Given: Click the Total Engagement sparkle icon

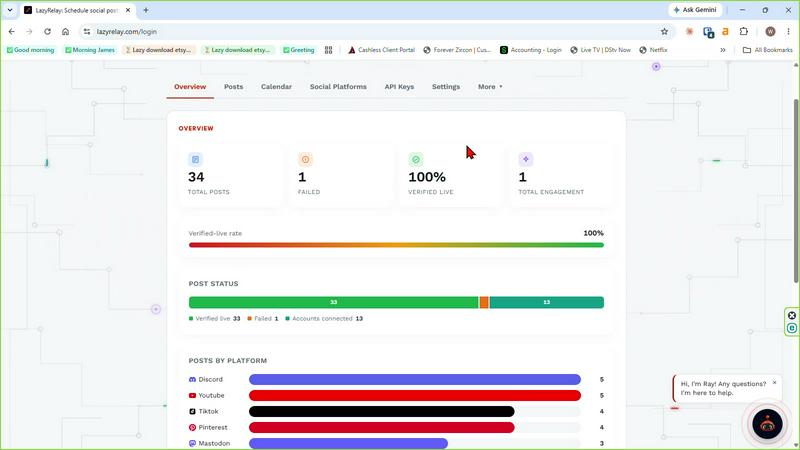Looking at the screenshot, I should 526,160.
